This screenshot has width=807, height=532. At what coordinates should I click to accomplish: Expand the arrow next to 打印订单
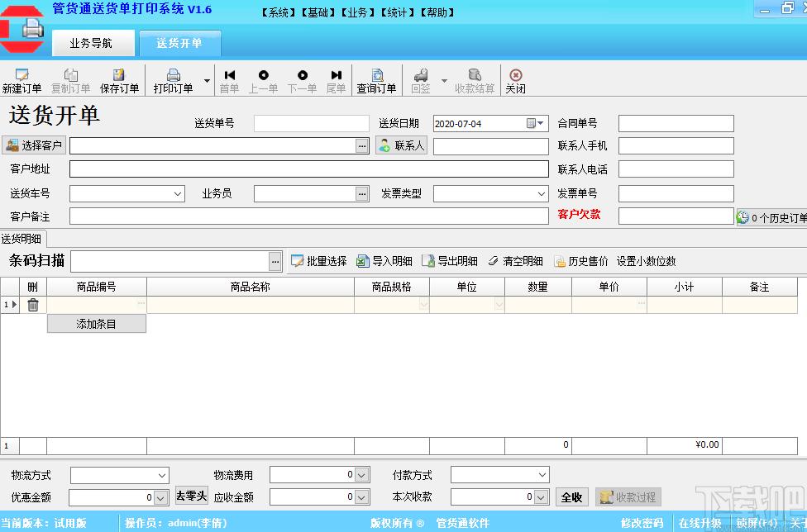(x=207, y=81)
